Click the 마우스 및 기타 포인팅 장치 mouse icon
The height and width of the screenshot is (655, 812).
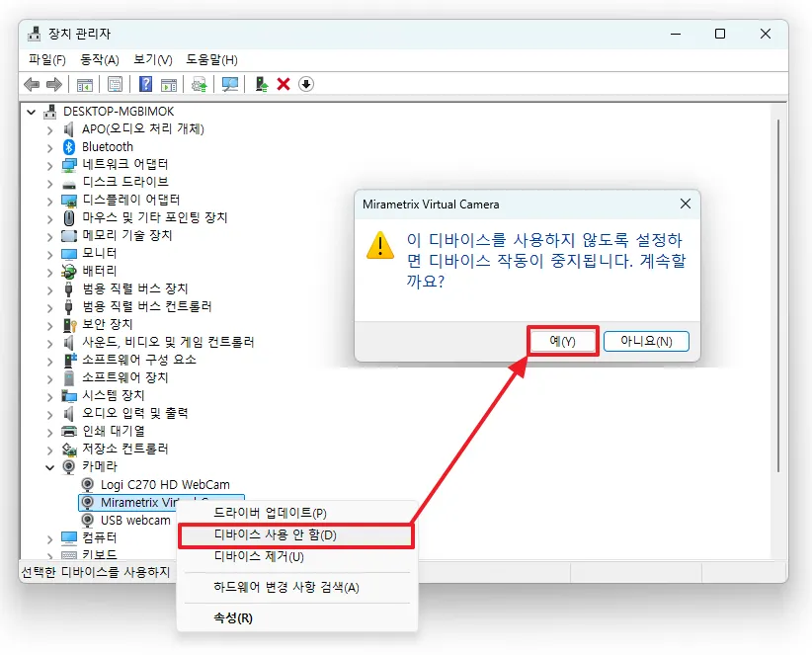(69, 218)
